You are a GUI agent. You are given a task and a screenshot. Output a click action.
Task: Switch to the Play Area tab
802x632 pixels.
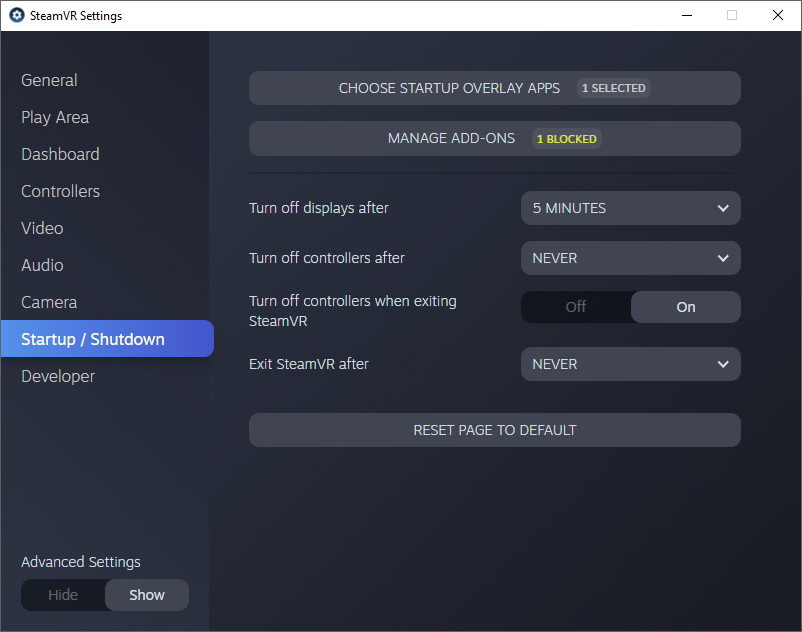coord(55,117)
